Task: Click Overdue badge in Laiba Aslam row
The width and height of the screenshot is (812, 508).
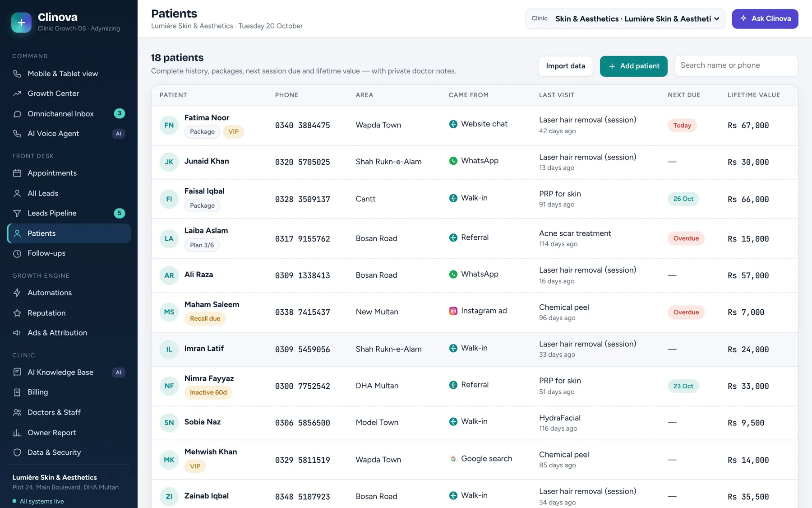Action: [686, 238]
